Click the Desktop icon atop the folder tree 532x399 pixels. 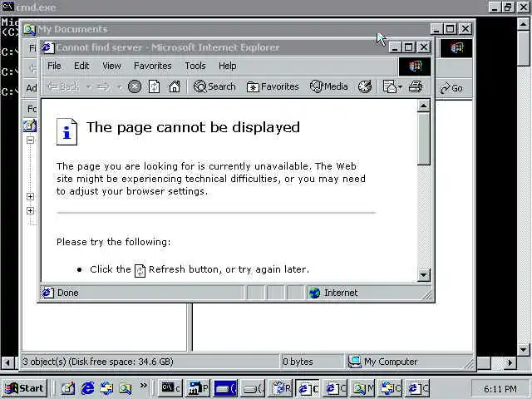coord(30,126)
